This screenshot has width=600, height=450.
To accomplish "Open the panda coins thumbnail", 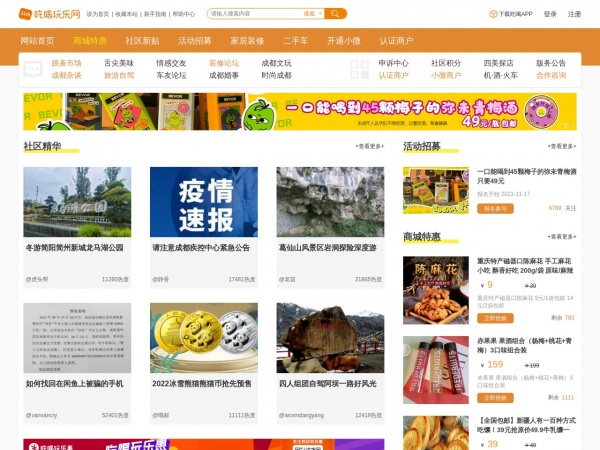I will [204, 338].
